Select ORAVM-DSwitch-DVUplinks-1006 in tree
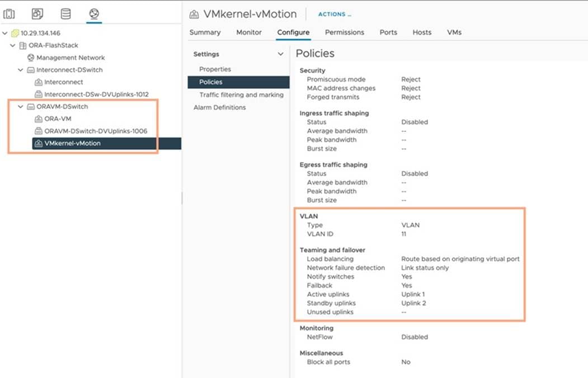The width and height of the screenshot is (588, 378). pyautogui.click(x=96, y=131)
